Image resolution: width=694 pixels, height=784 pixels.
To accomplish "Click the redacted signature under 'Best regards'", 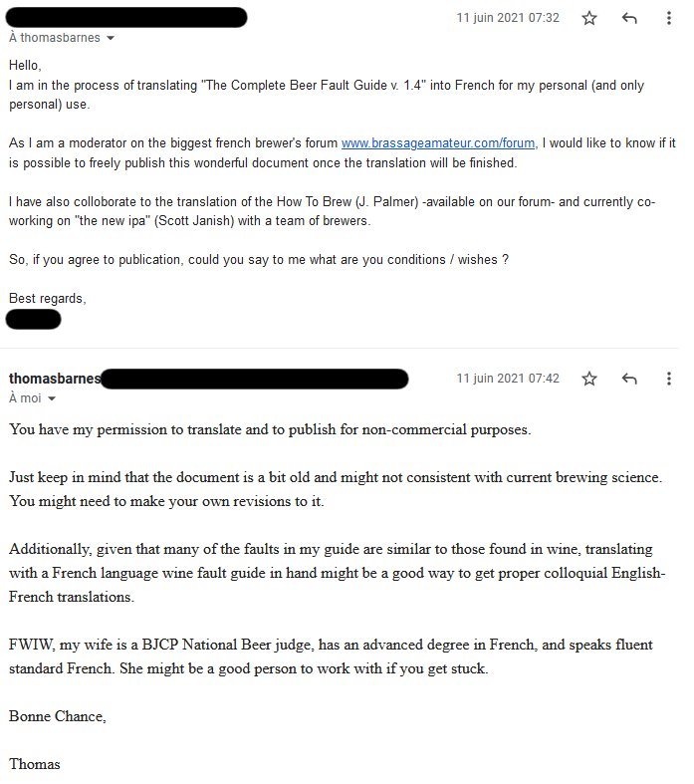I will [x=34, y=319].
